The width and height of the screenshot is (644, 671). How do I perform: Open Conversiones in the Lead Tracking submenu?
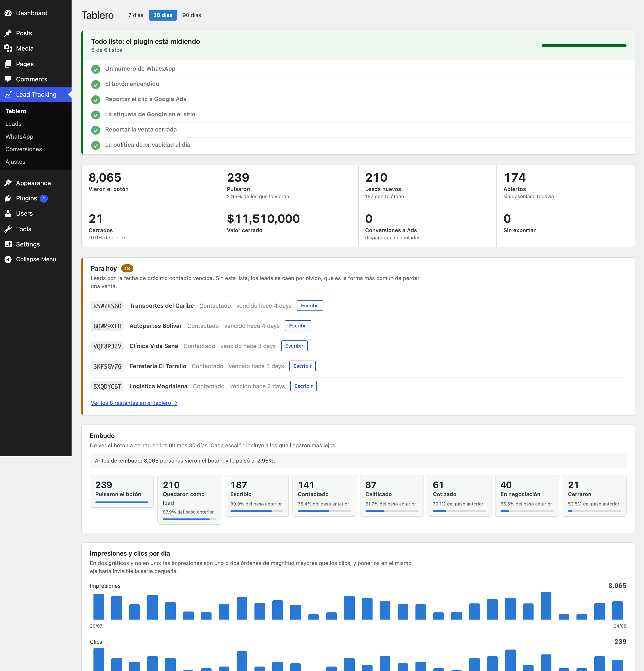coord(24,149)
